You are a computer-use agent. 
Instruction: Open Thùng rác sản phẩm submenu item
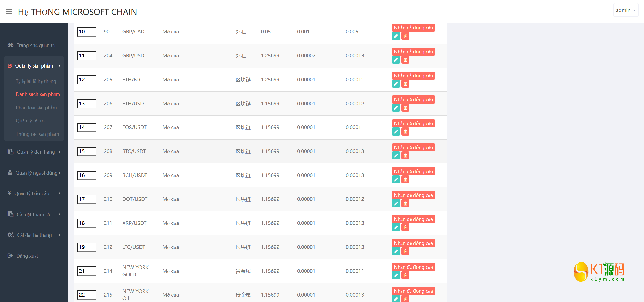pos(37,134)
